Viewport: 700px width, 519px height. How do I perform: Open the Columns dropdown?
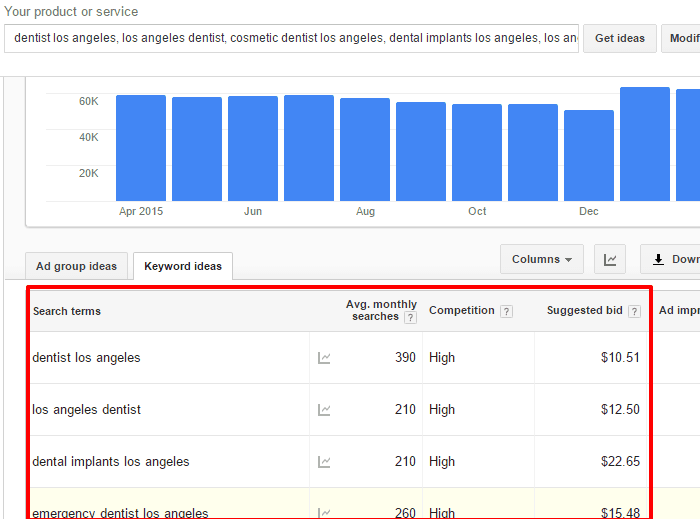pos(542,259)
